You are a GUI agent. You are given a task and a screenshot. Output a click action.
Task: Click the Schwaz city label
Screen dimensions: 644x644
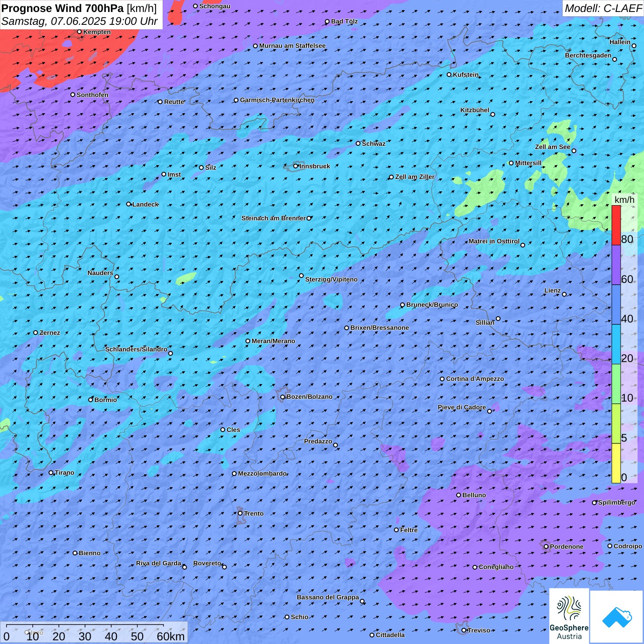pyautogui.click(x=374, y=144)
